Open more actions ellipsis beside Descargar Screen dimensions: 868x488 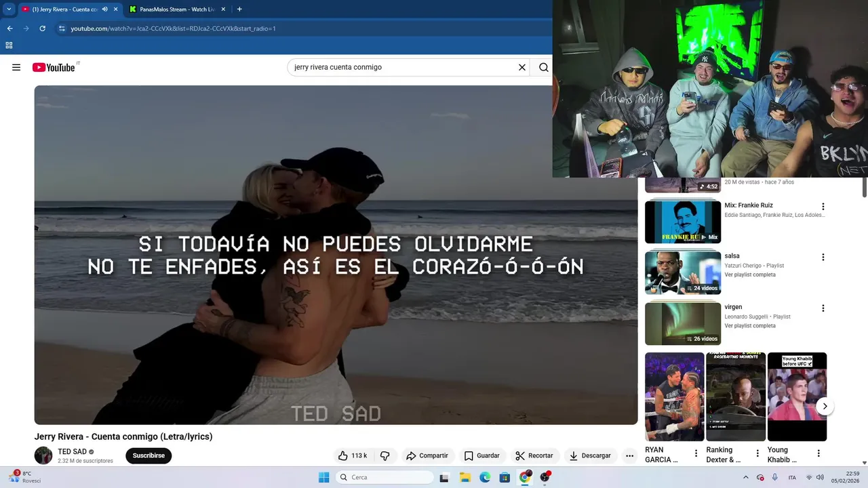pyautogui.click(x=630, y=455)
